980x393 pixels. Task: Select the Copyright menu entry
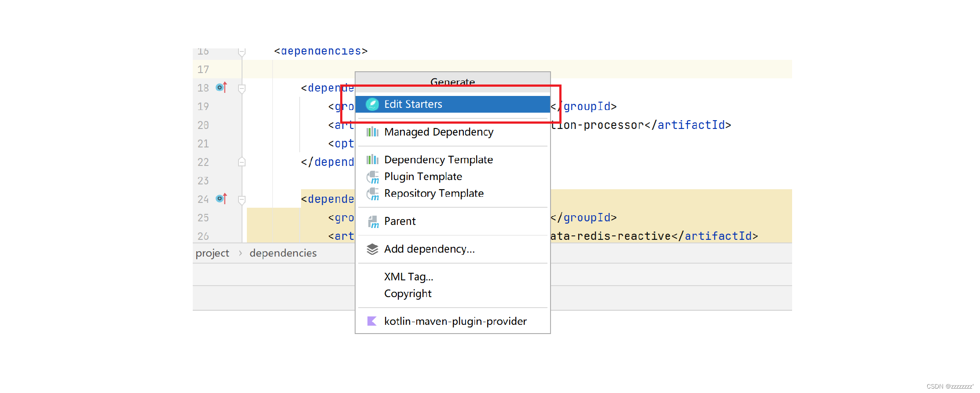(452, 294)
